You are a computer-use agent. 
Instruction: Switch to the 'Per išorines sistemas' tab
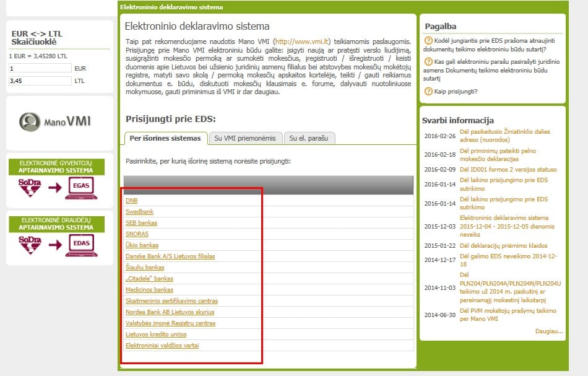click(x=165, y=138)
